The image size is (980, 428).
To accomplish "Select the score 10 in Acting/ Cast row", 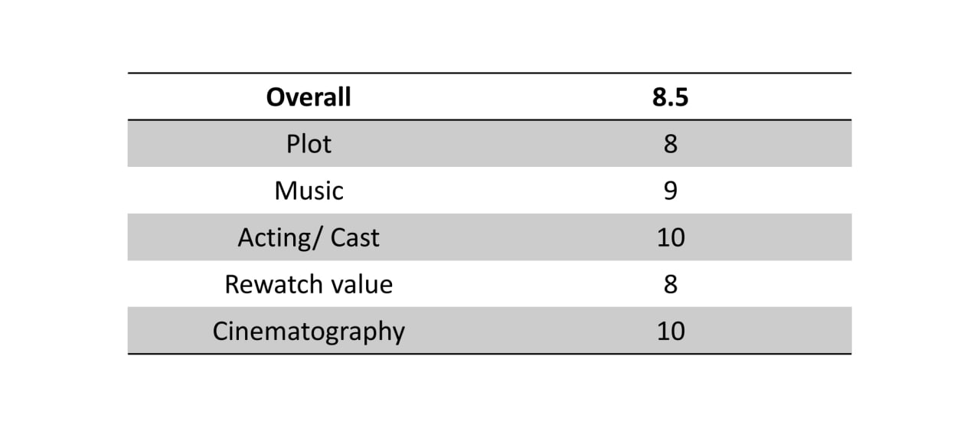I will [671, 237].
